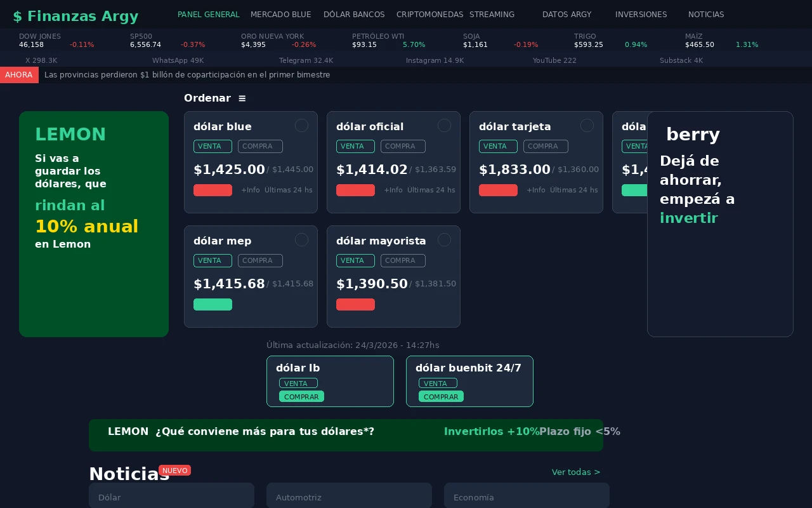Select the circle on dólar mep card
This screenshot has height=508, width=812.
[301, 240]
